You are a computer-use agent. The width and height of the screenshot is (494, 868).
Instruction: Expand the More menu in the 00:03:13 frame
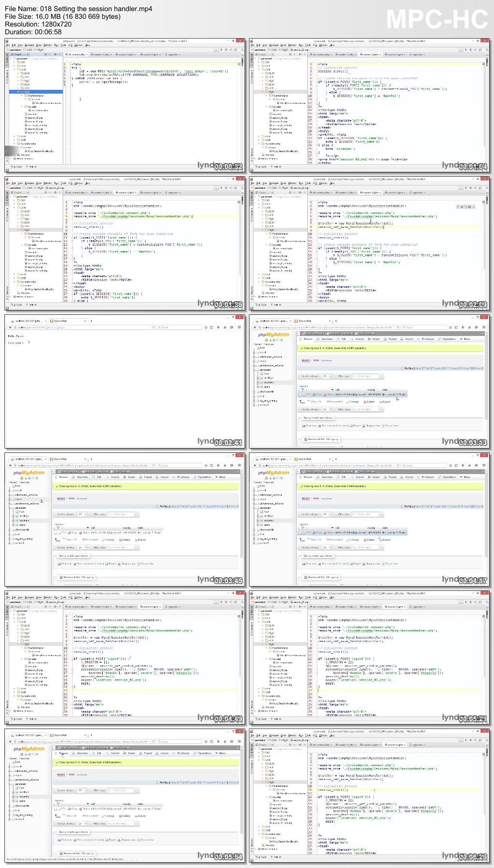(x=465, y=339)
